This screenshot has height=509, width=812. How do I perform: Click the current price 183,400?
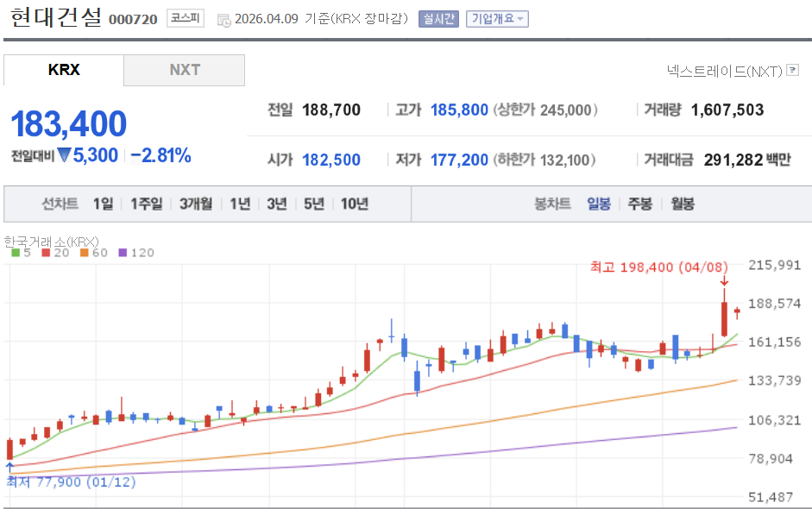coord(68,123)
